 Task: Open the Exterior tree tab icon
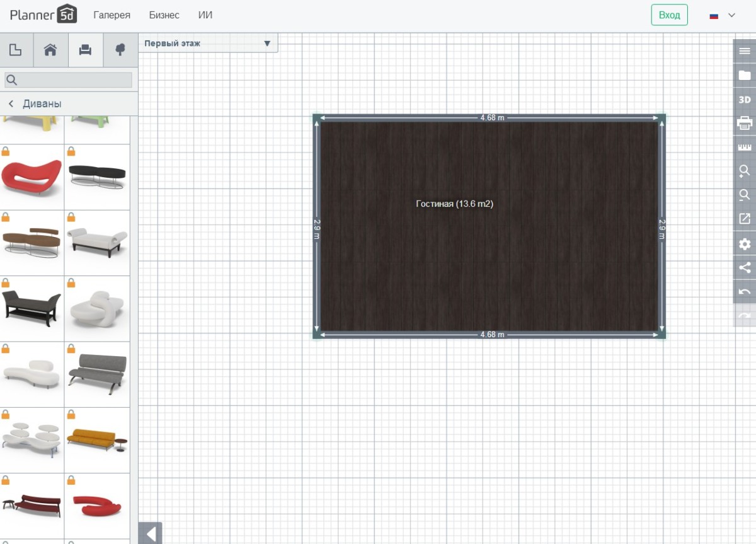click(120, 50)
